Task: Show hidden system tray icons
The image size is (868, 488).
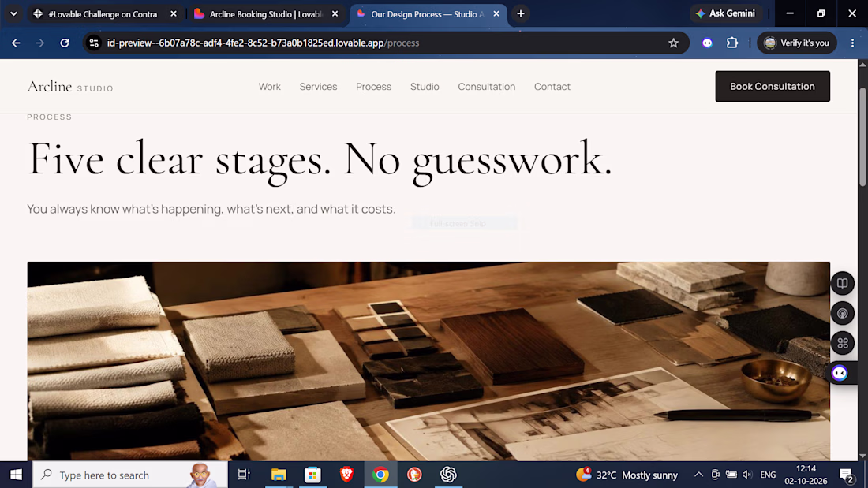Action: 698,475
